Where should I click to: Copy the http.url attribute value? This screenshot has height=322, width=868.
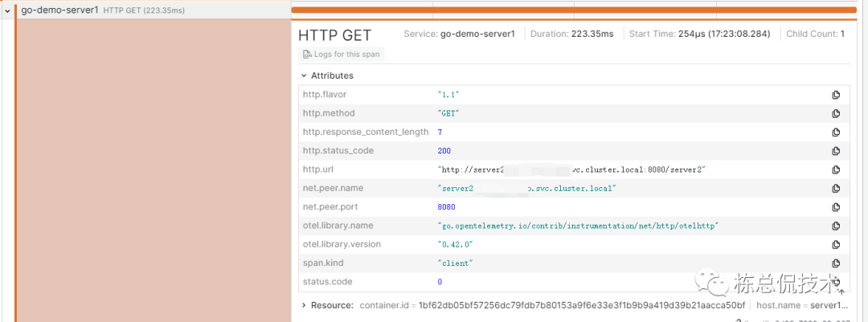(x=836, y=169)
